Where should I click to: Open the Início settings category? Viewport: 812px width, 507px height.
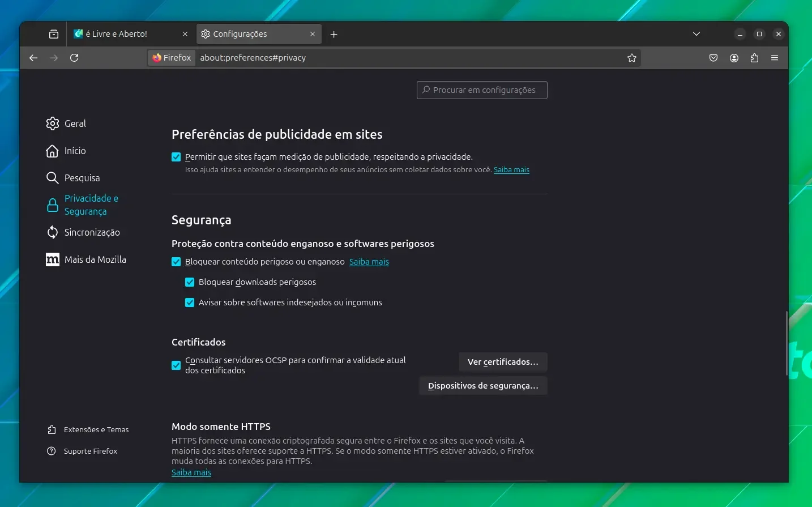coord(66,151)
